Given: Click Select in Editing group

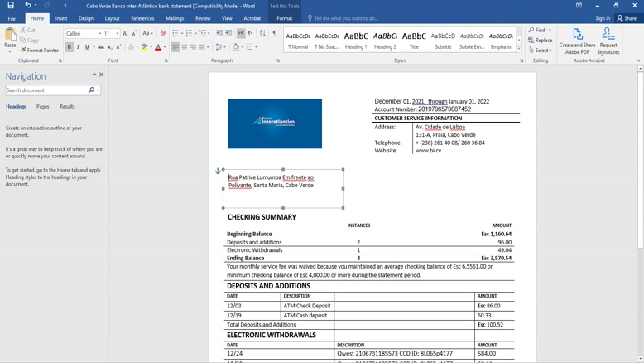Looking at the screenshot, I should [540, 51].
